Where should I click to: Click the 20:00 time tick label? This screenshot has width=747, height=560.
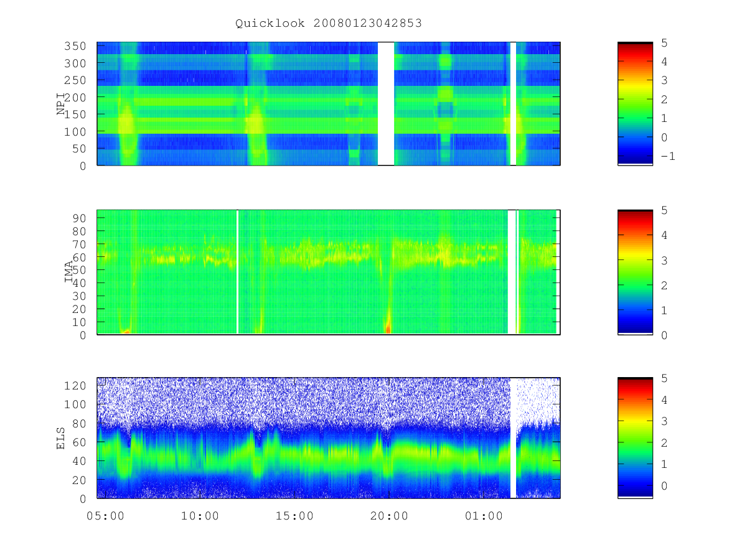[389, 516]
